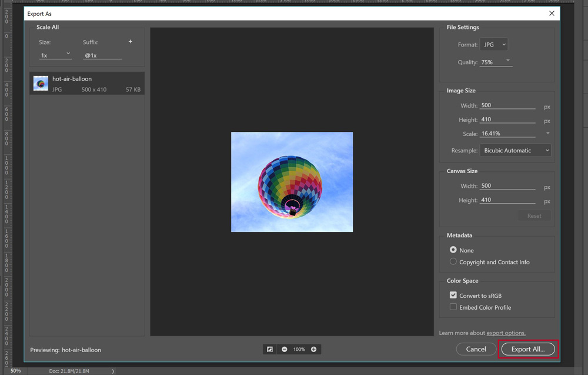Click the Suffix field showing @1x
588x375 pixels.
point(102,55)
